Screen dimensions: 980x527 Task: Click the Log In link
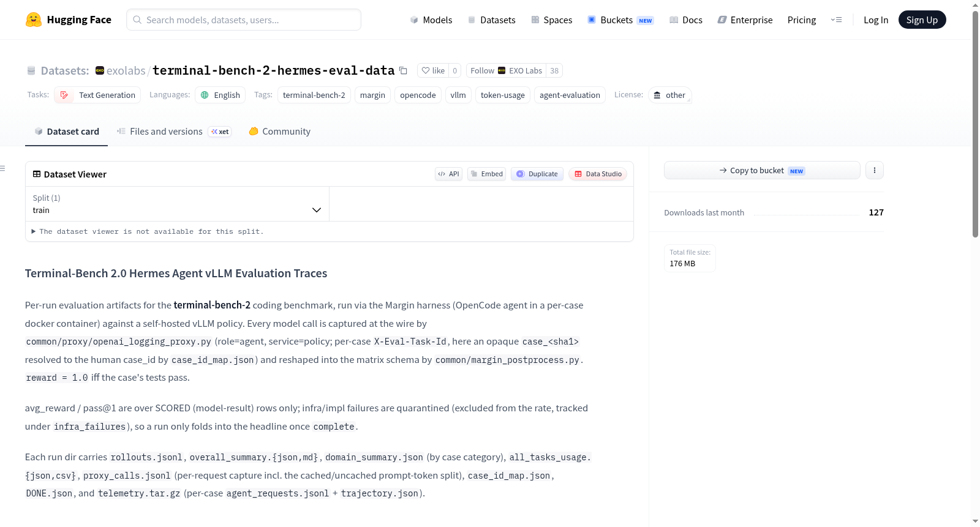pyautogui.click(x=876, y=20)
